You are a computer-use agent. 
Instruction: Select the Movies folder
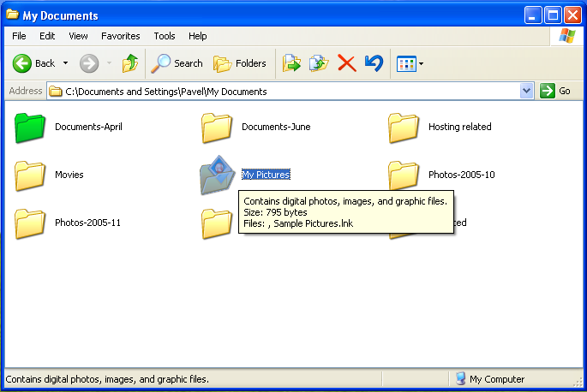click(x=31, y=175)
